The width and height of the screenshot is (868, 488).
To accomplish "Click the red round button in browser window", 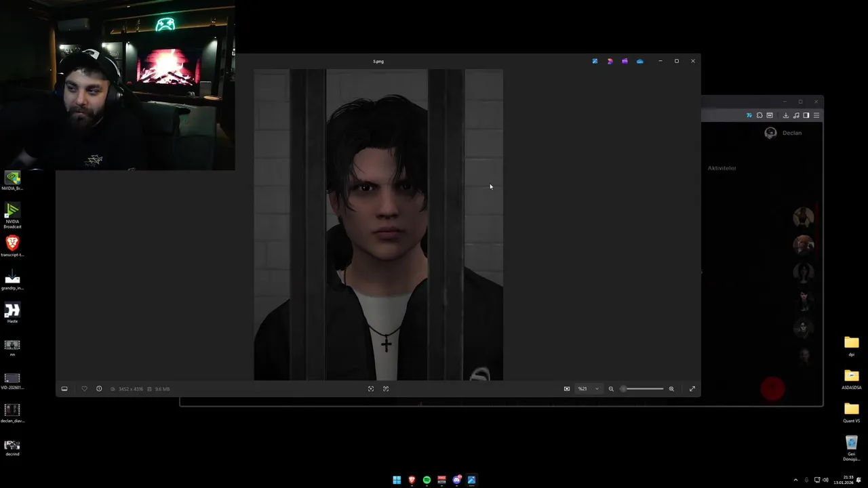I will [772, 388].
